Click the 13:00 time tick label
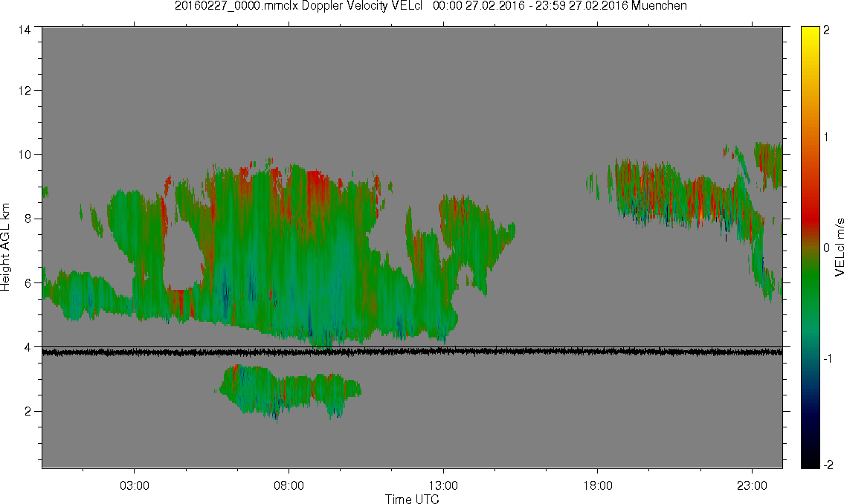 click(443, 485)
